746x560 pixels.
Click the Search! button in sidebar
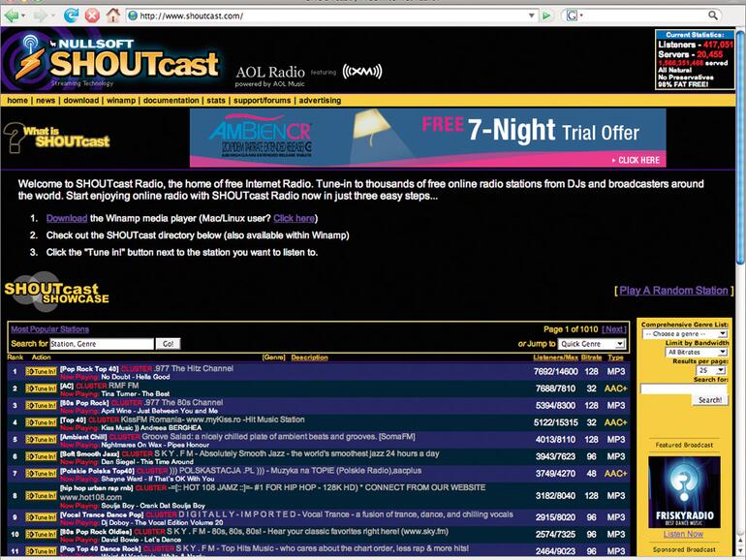710,400
